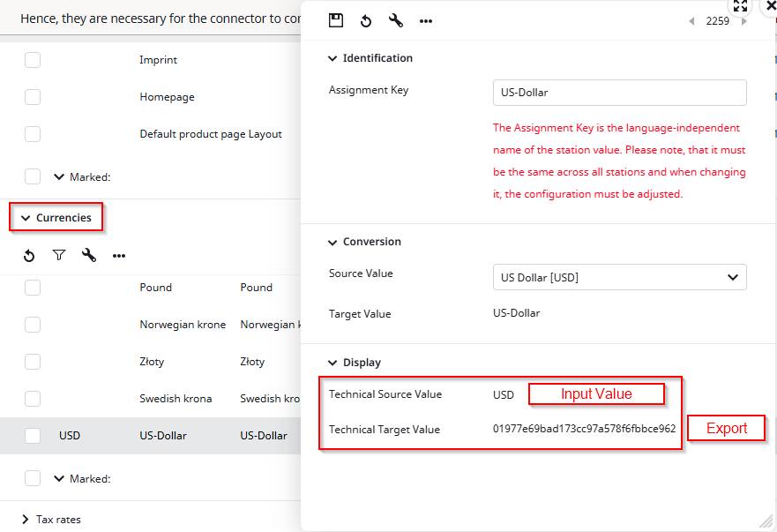Open the Source Value US Dollar dropdown

[x=619, y=277]
